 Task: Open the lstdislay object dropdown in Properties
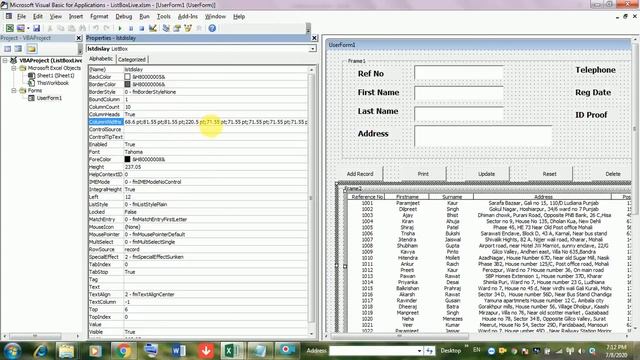tap(312, 49)
